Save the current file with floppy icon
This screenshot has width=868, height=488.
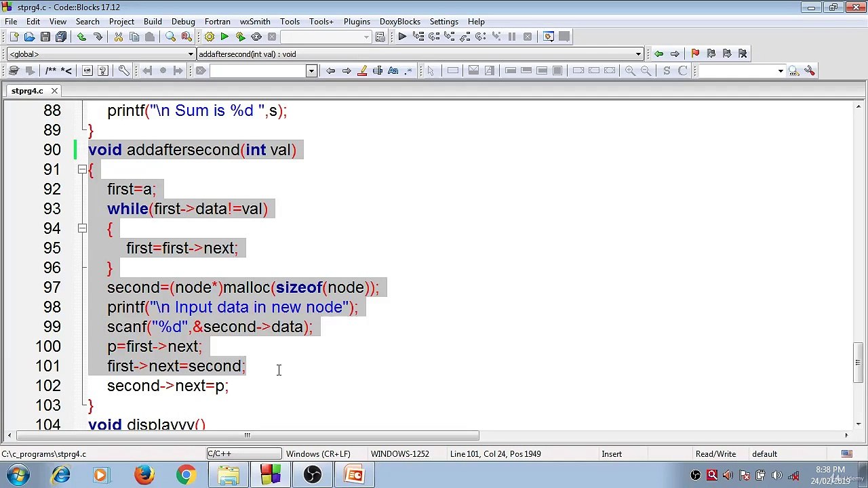point(45,37)
